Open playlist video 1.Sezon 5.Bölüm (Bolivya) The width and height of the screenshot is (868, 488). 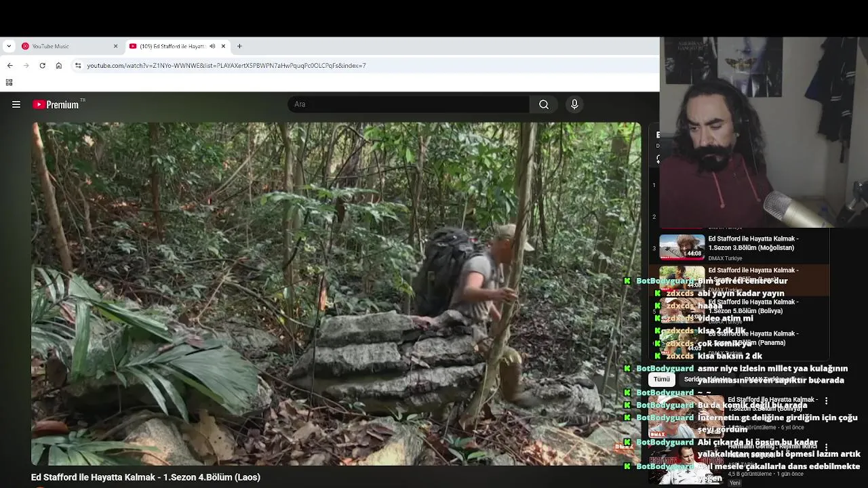coord(753,306)
